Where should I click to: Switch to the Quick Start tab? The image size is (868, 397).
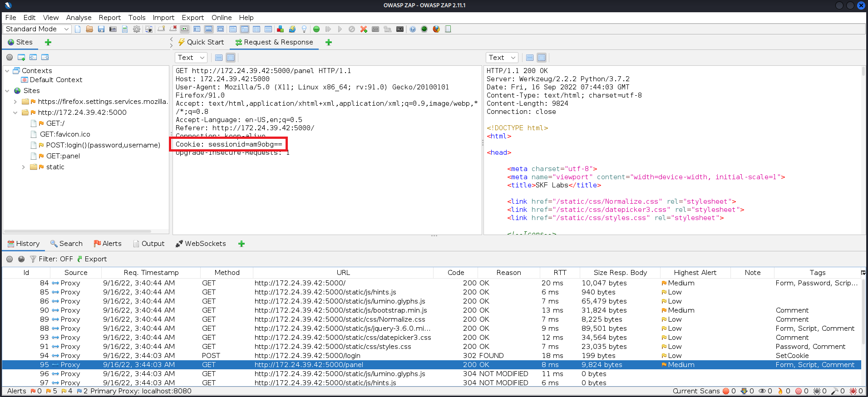tap(201, 42)
